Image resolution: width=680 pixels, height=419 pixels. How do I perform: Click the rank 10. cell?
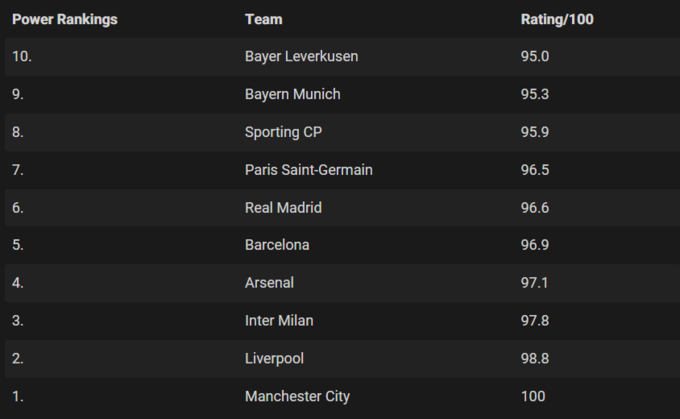(x=22, y=57)
